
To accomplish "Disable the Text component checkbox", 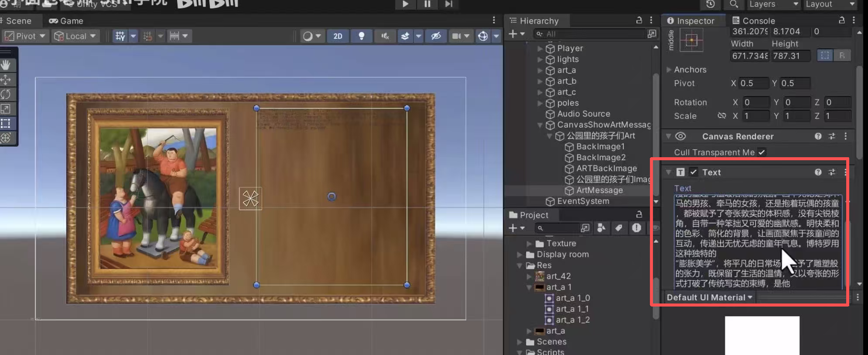I will point(694,172).
